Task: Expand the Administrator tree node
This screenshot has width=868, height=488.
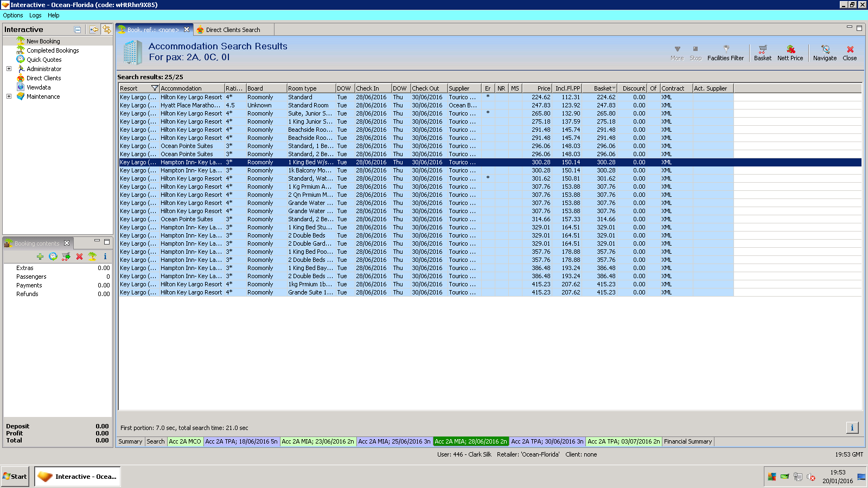Action: (x=9, y=69)
